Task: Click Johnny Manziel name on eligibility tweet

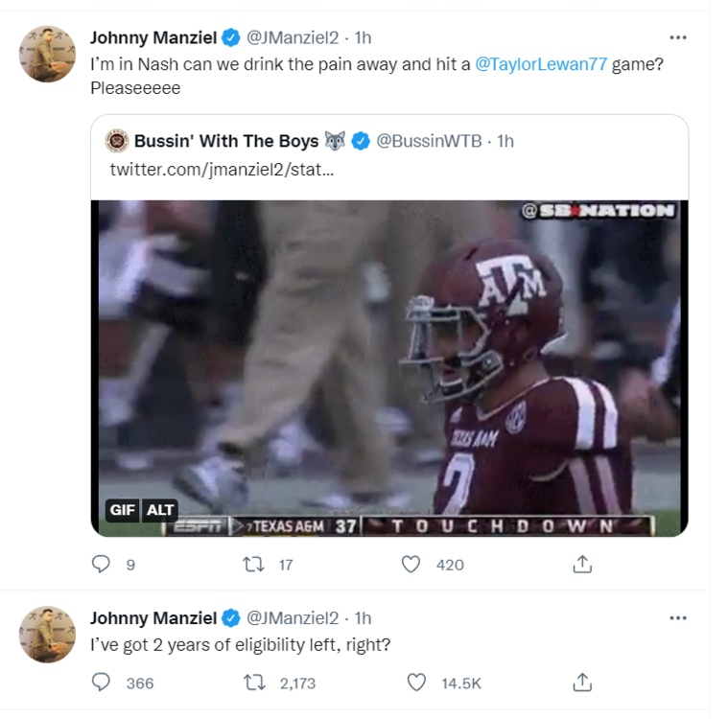Action: pos(153,617)
